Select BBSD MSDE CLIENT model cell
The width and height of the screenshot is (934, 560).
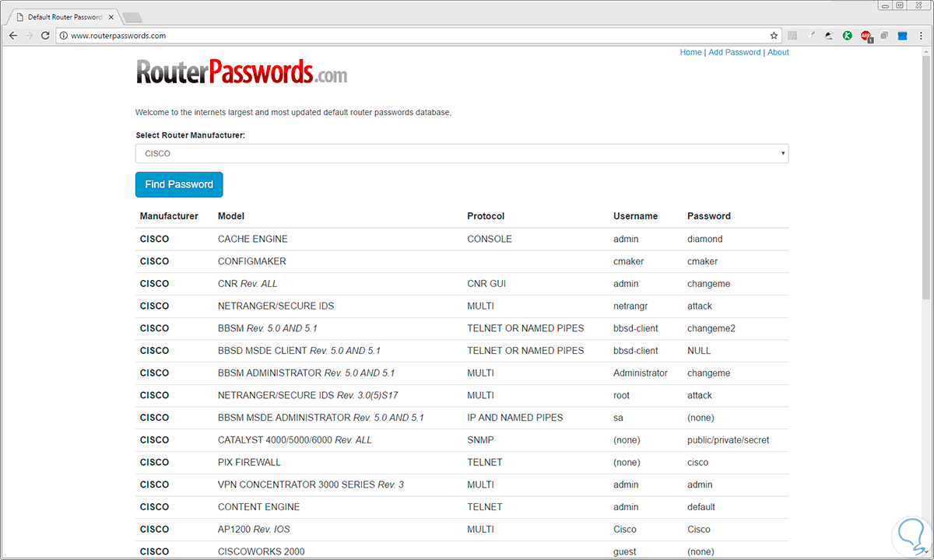[299, 351]
